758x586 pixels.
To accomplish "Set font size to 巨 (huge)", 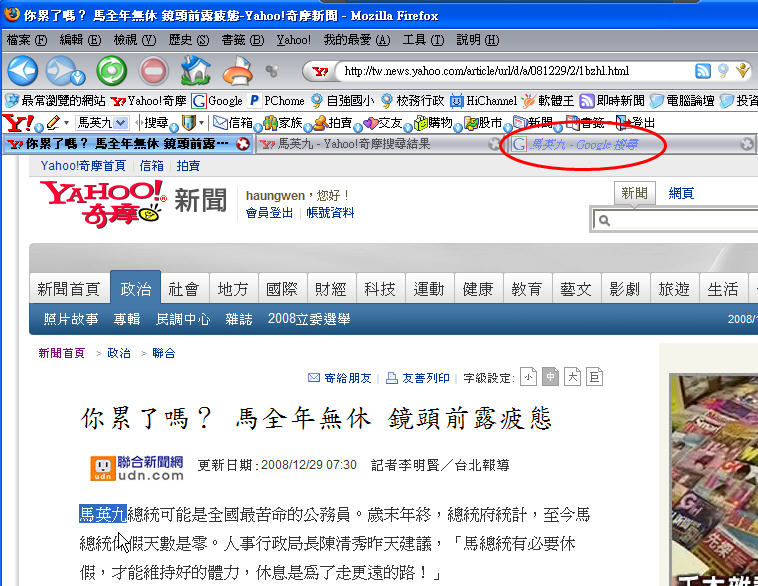I will pos(595,377).
